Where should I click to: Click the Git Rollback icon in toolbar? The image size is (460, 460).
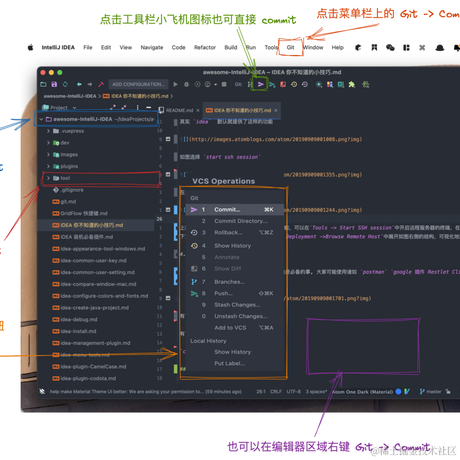pos(305,84)
